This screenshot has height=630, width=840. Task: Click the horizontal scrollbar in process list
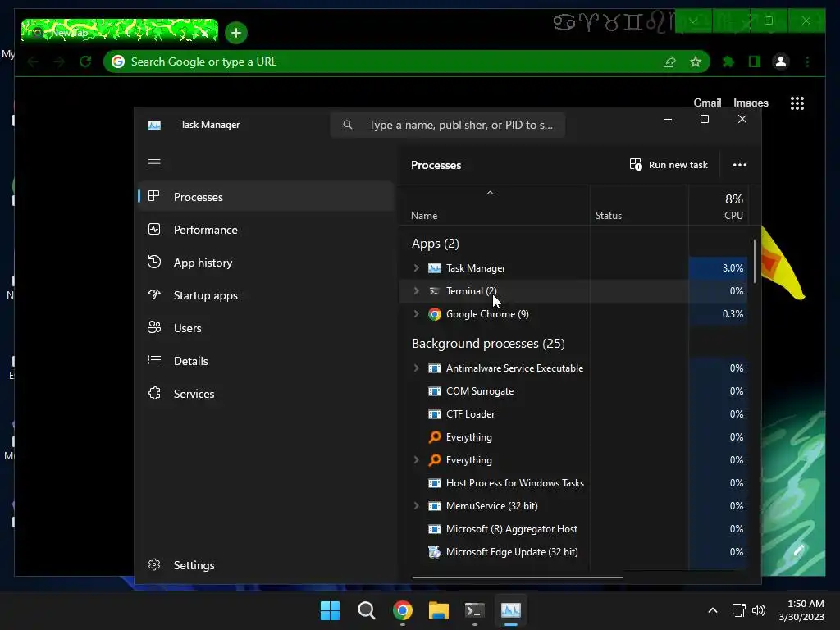(518, 577)
